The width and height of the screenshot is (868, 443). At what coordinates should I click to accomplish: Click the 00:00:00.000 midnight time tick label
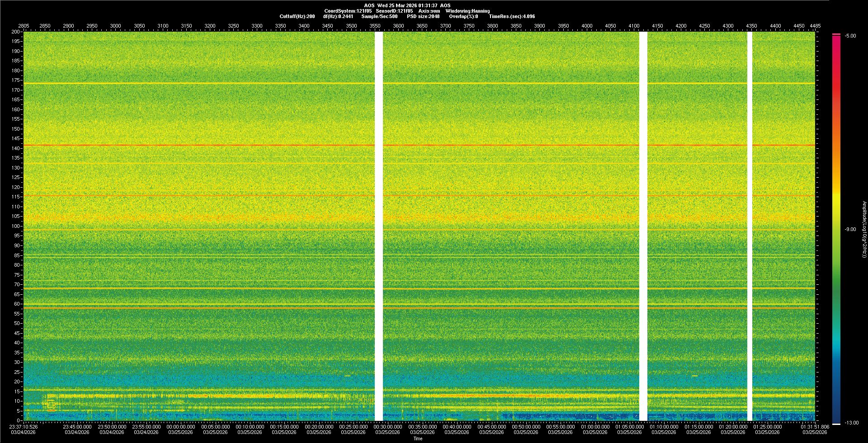coord(181,426)
